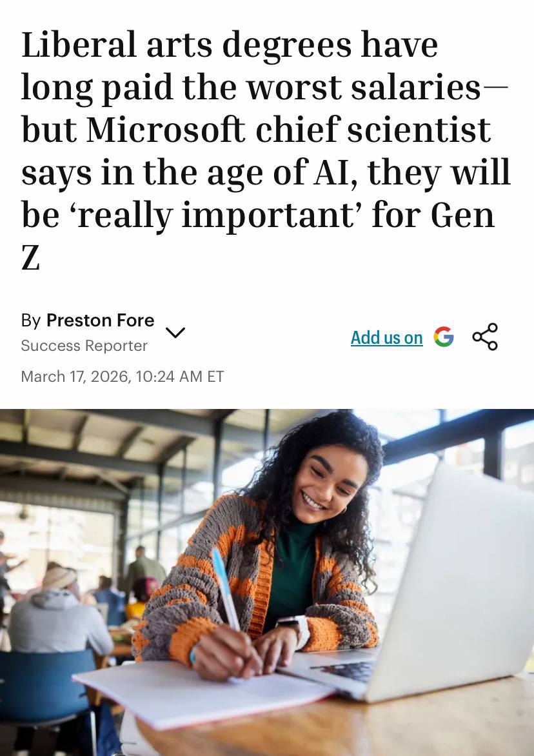Open the 'Add us on' link
This screenshot has height=756, width=534.
click(386, 337)
